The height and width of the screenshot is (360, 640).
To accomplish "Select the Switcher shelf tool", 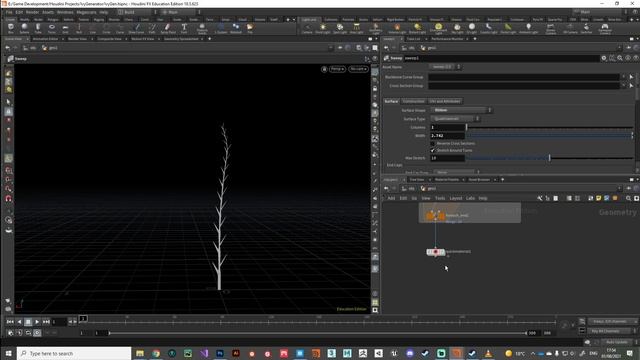I will [x=586, y=28].
